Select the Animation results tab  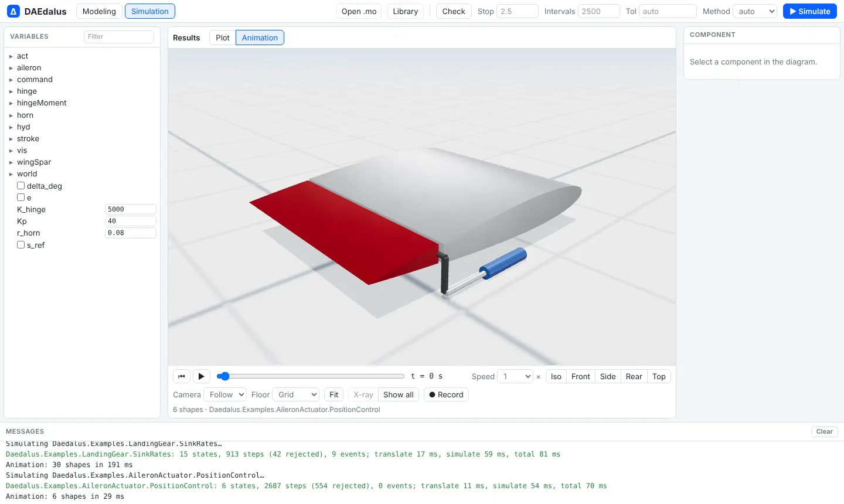click(260, 38)
